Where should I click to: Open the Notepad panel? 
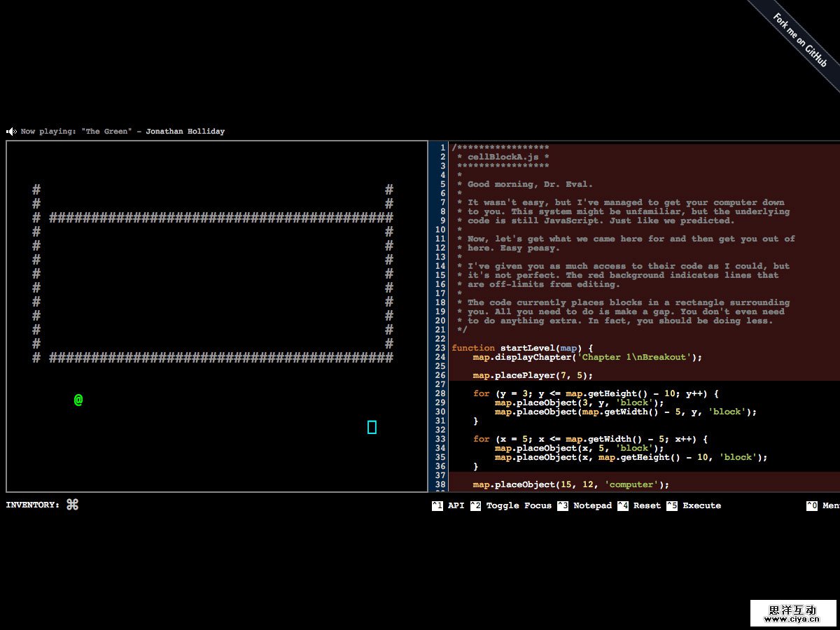point(592,505)
